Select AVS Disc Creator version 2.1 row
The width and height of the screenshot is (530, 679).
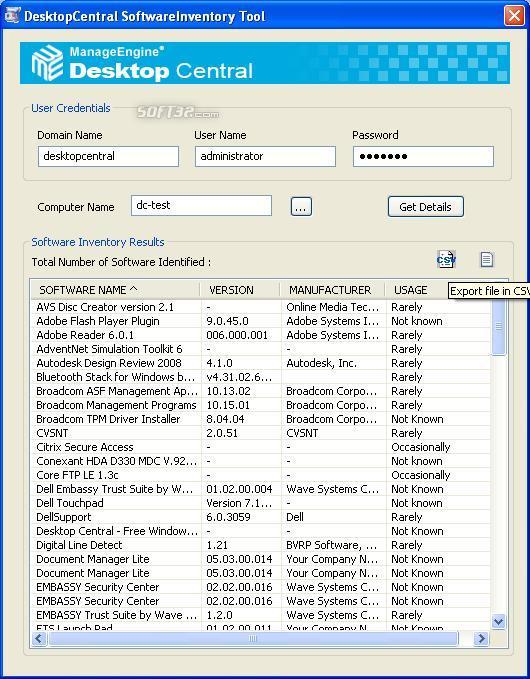pos(261,307)
